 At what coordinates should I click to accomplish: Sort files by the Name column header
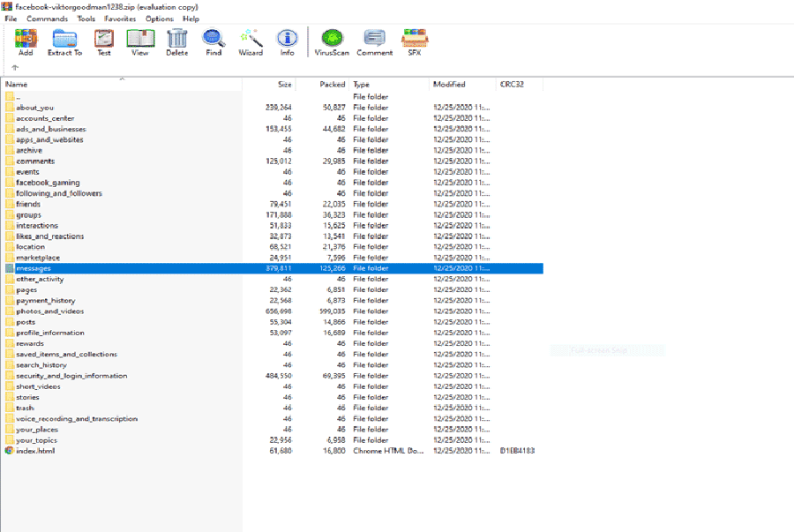(x=122, y=84)
